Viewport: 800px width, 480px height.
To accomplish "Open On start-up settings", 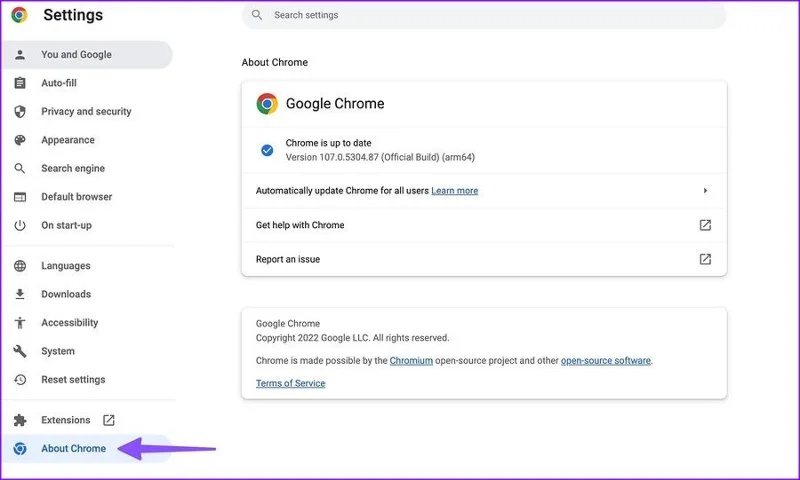I will (x=87, y=225).
